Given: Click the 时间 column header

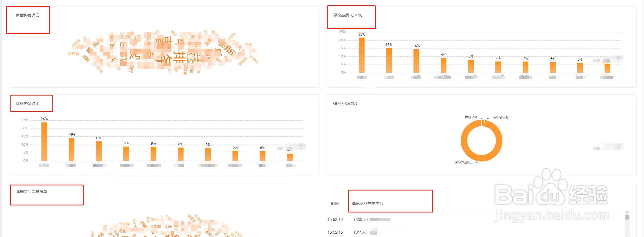Looking at the screenshot, I should (x=335, y=203).
